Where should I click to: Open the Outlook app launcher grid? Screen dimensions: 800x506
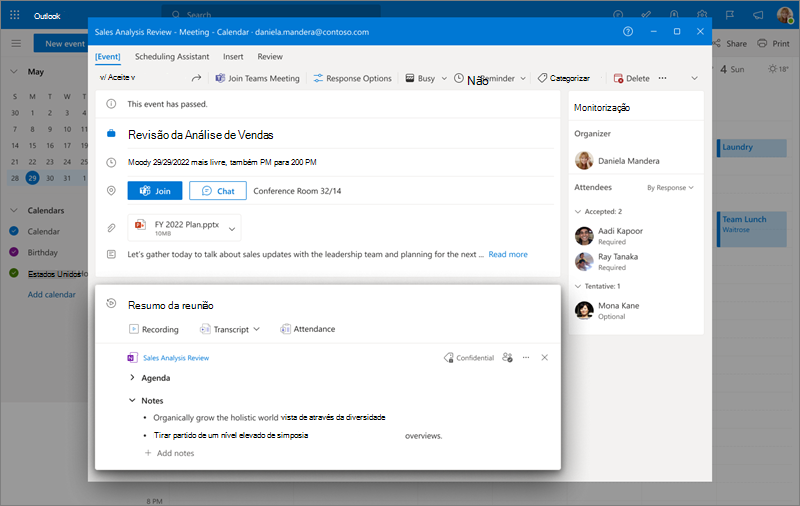tap(15, 15)
